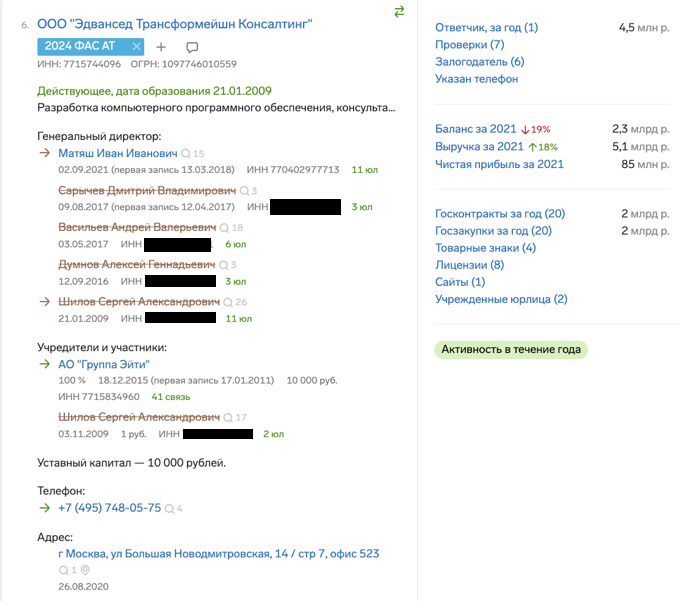Click ИНН 770402977713 of Матяш
This screenshot has height=601, width=681.
point(293,170)
